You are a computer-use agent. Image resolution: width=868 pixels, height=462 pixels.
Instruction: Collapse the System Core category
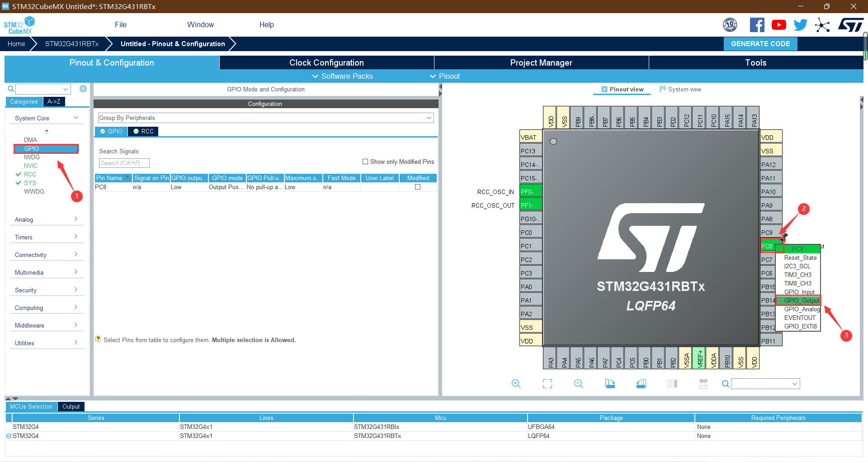75,117
